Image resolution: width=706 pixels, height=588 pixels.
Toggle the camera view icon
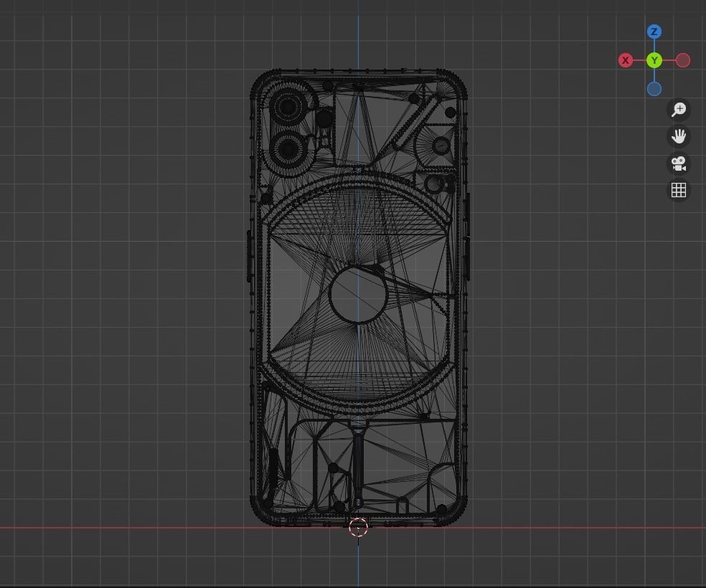pos(679,163)
